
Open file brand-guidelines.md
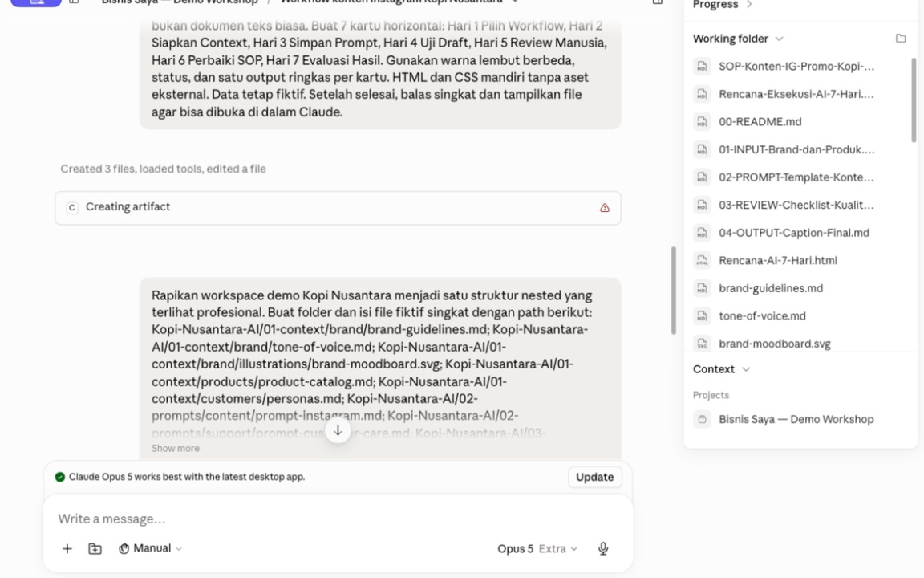tap(771, 288)
